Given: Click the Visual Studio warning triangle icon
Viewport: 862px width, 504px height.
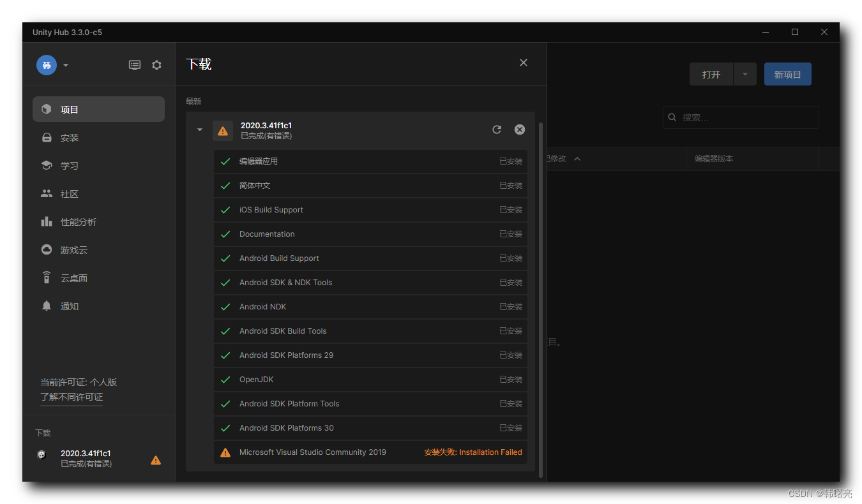Looking at the screenshot, I should click(225, 452).
